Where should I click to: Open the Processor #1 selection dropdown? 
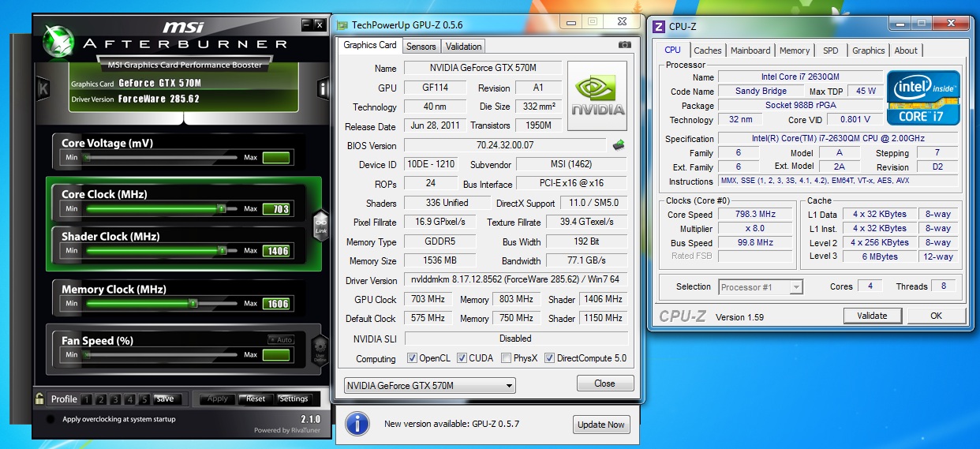pos(761,287)
